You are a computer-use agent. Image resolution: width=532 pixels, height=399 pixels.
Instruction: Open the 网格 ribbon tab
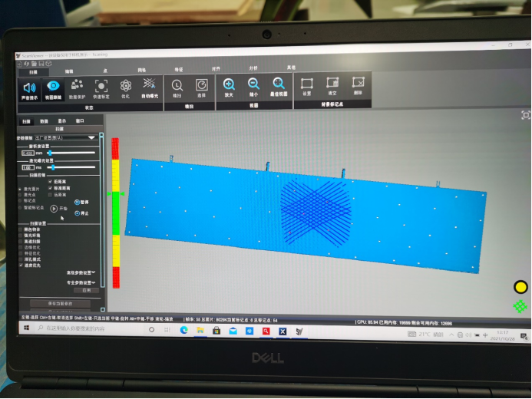point(141,70)
